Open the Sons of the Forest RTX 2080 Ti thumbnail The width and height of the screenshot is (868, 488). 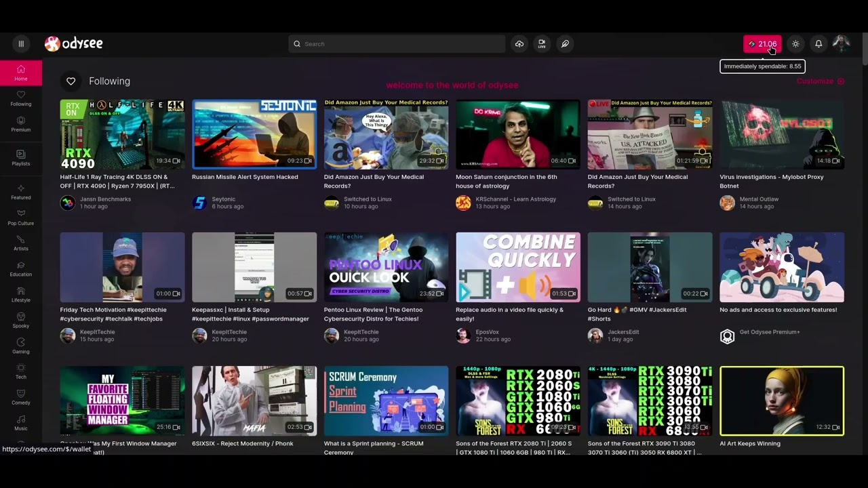pyautogui.click(x=518, y=401)
